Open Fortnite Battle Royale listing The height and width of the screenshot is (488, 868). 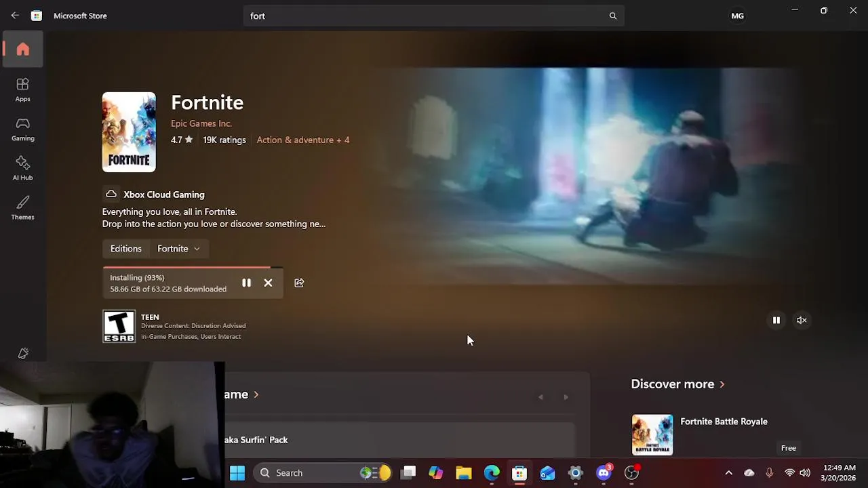point(724,422)
